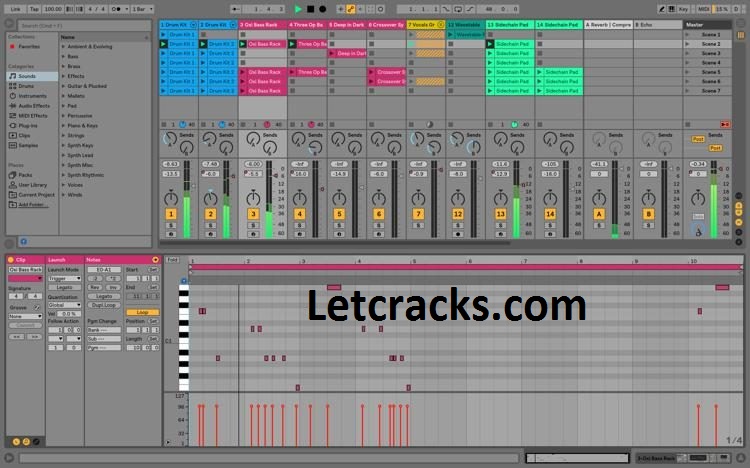Screen dimensions: 750x468
Task: Click the track 13 Send A knob
Action: [501, 139]
